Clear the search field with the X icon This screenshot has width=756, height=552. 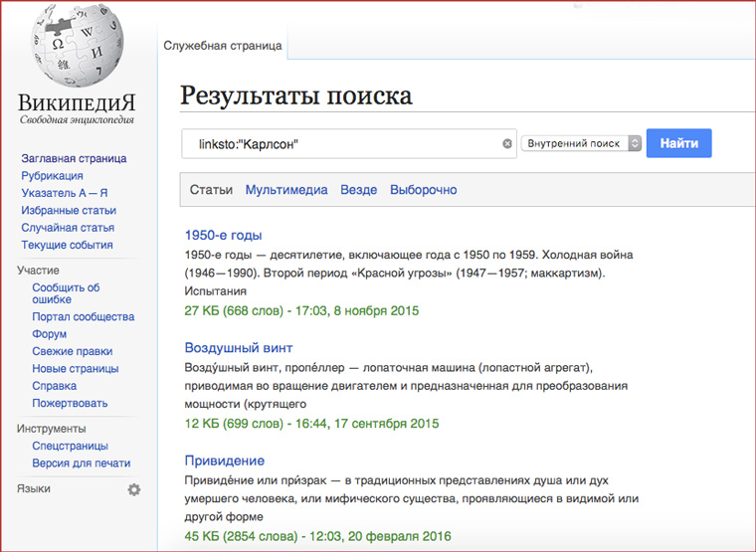click(507, 144)
